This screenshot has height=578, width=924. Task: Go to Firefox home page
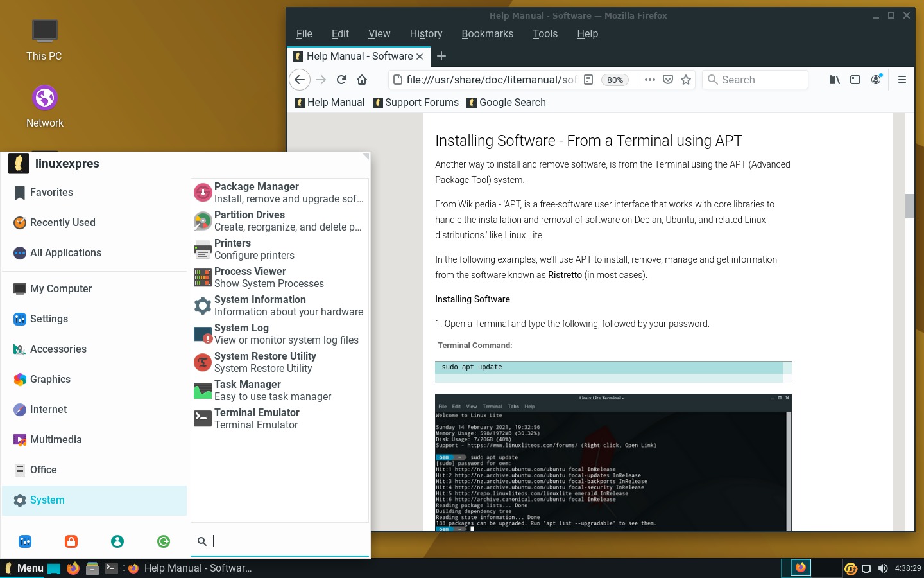pos(362,80)
